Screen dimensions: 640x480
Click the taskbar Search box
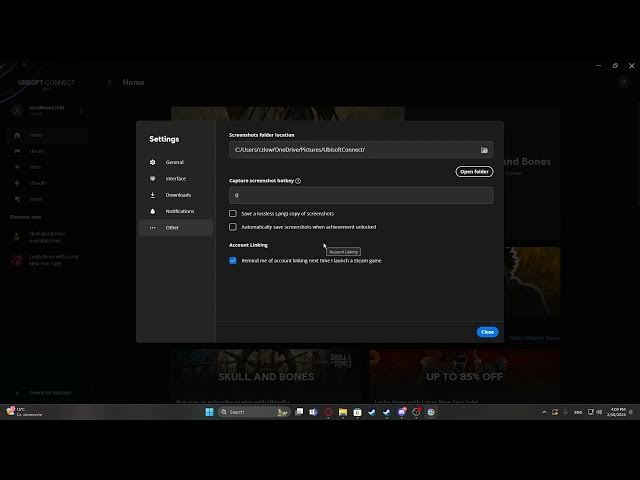click(254, 412)
